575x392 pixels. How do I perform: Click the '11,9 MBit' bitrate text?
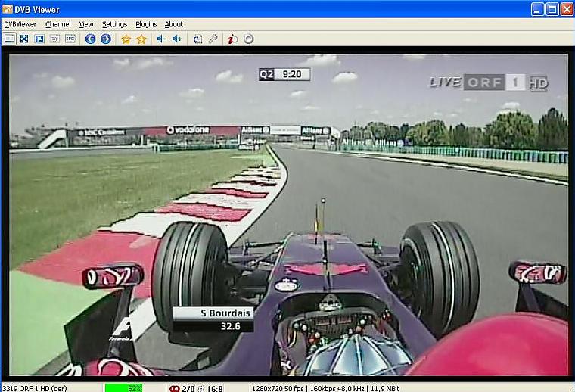384,388
